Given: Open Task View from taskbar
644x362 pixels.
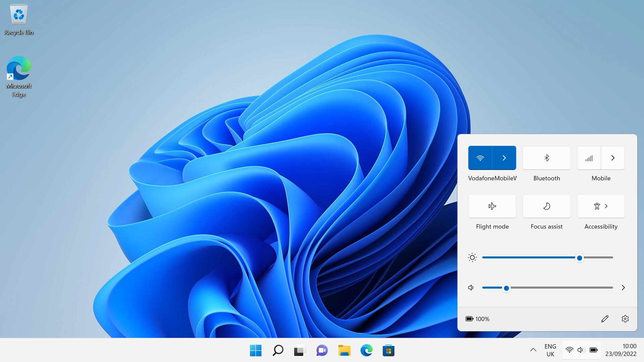Looking at the screenshot, I should [300, 351].
